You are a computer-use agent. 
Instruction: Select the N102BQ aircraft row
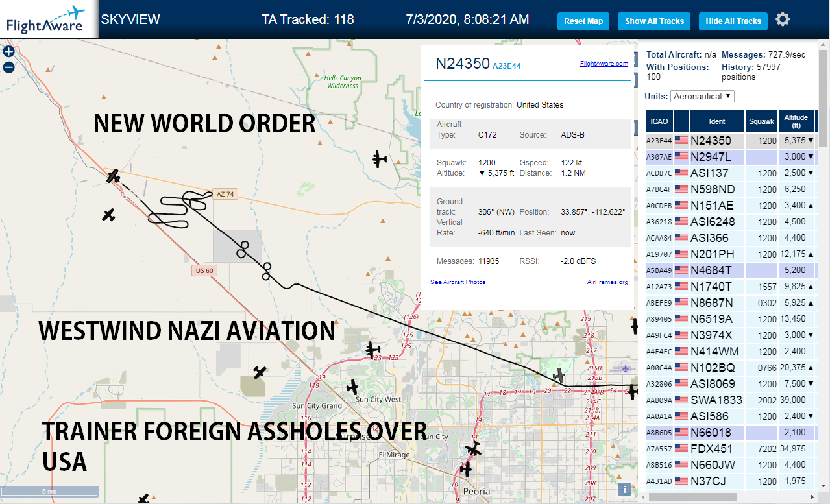coord(730,367)
